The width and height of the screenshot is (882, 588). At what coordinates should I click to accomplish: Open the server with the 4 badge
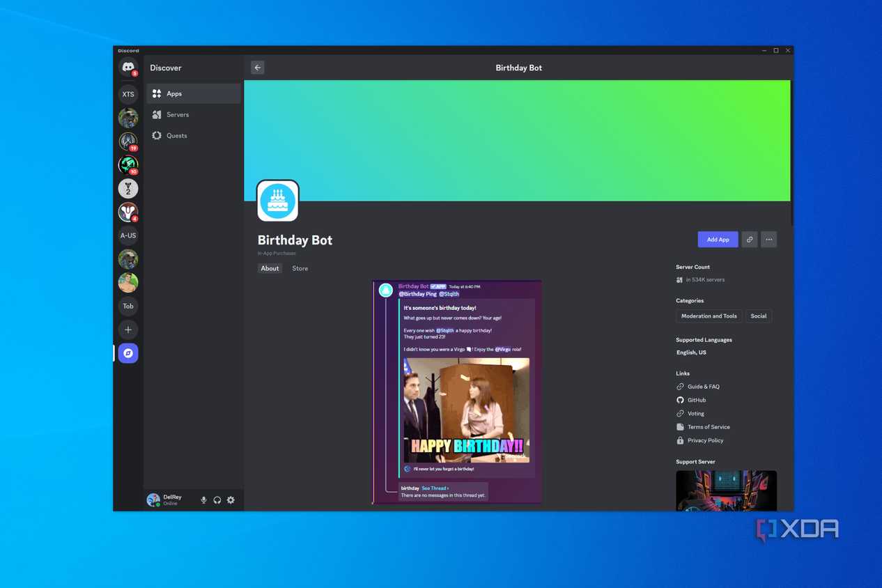click(x=128, y=212)
